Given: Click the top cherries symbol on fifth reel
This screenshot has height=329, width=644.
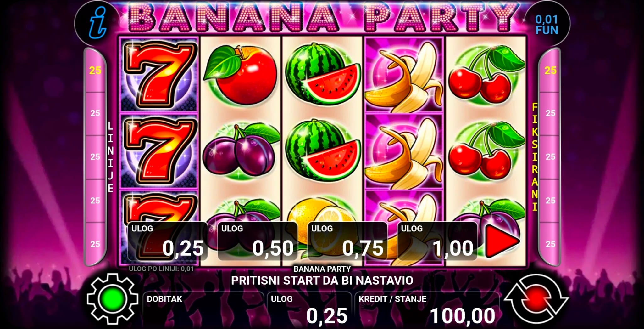Looking at the screenshot, I should coord(486,74).
